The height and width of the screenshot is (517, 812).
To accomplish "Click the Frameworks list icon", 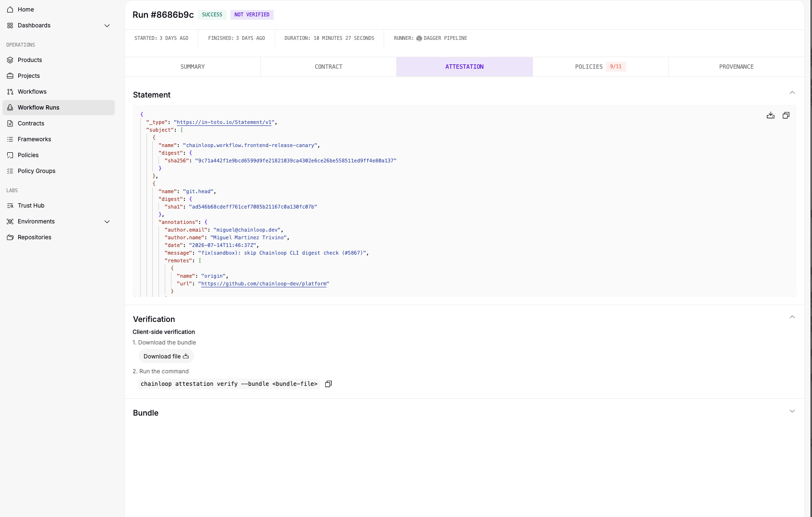I will pos(10,139).
